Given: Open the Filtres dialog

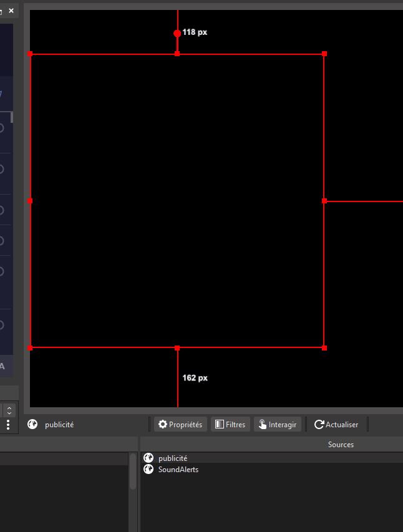Looking at the screenshot, I should pos(230,425).
